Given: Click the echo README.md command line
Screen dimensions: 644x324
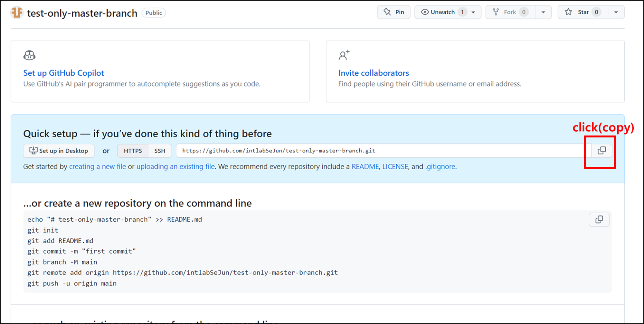Looking at the screenshot, I should [115, 219].
